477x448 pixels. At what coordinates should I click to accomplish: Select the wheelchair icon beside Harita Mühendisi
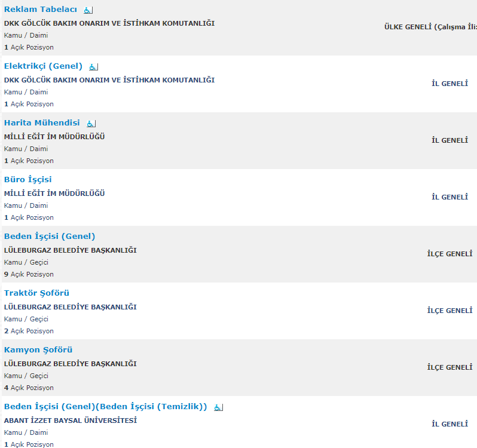pyautogui.click(x=91, y=124)
